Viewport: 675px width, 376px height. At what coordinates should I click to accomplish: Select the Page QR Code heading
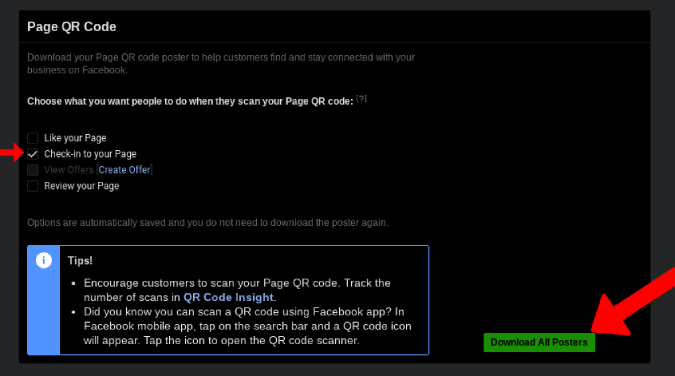[71, 27]
